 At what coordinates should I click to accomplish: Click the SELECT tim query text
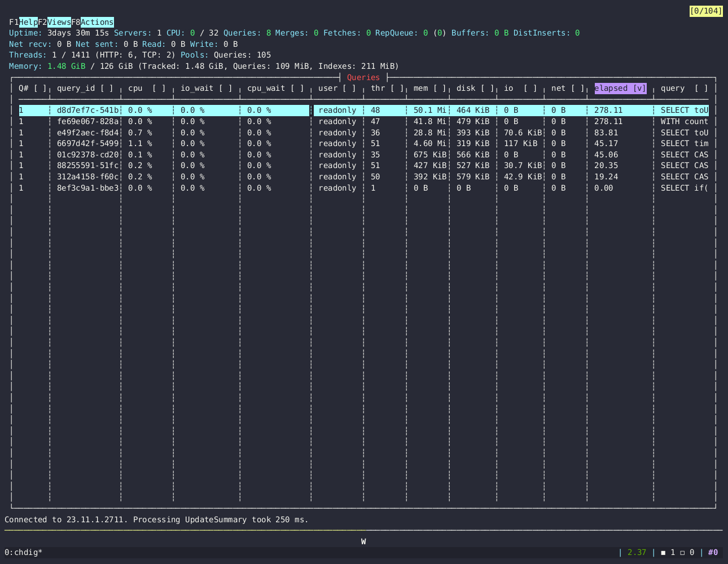[685, 143]
